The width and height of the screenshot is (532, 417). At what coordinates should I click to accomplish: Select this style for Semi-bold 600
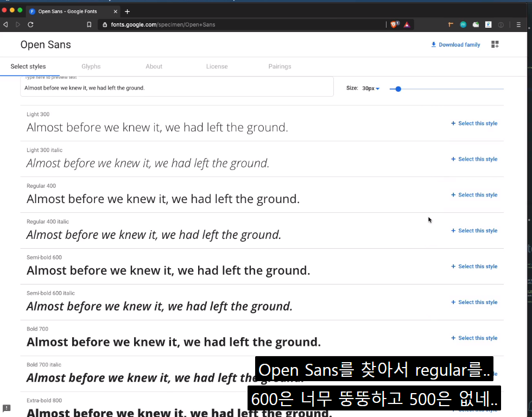(x=474, y=267)
